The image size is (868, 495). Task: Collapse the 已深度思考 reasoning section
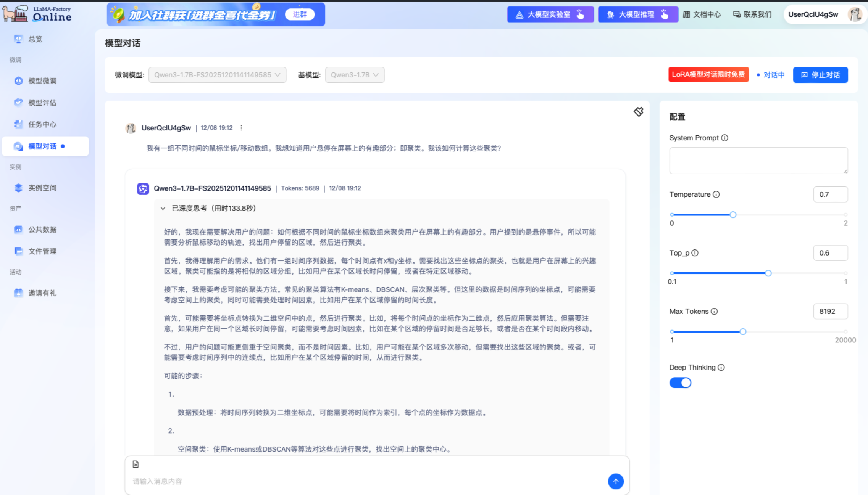click(162, 208)
